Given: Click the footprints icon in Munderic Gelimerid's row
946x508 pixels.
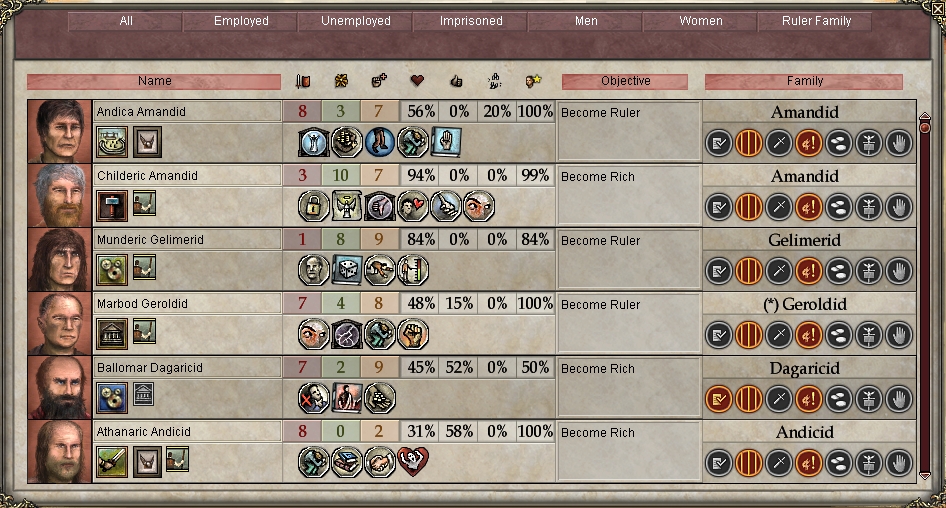Looking at the screenshot, I should pos(839,271).
